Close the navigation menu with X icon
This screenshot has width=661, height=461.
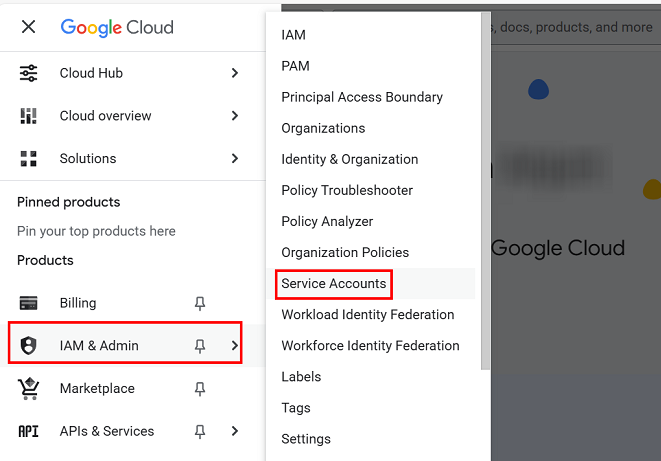[x=28, y=27]
